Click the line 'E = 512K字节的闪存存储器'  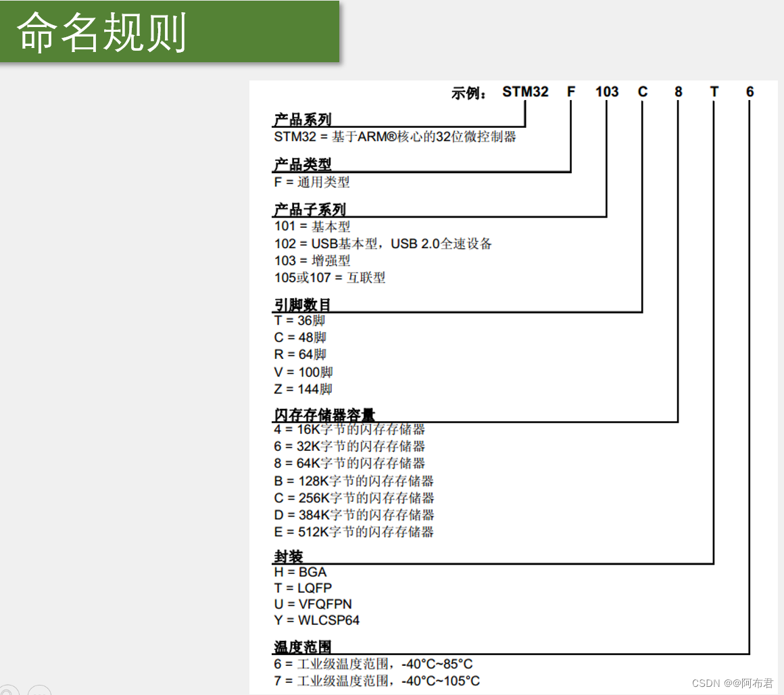coord(353,532)
